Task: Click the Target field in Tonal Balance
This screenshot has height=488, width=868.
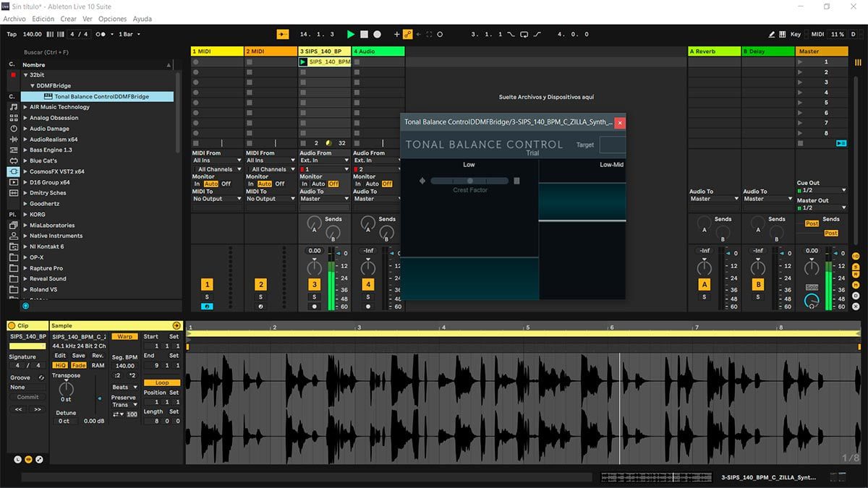Action: (x=613, y=145)
